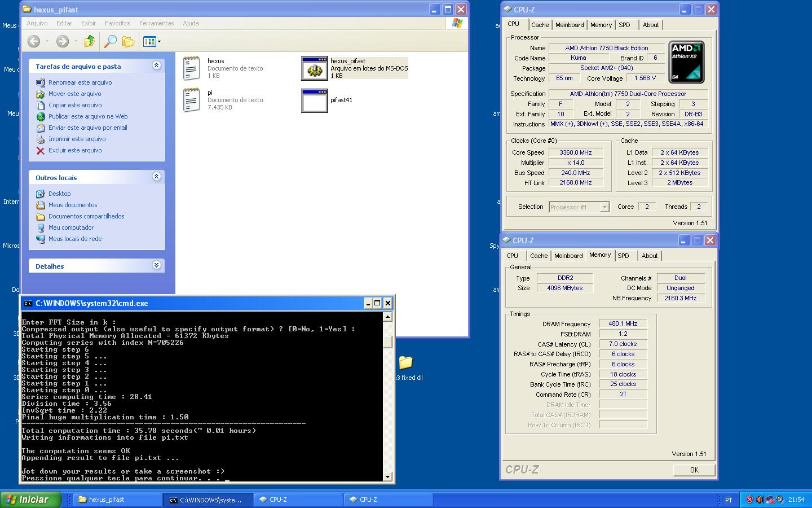Toggle the Folders pane toolbar icon
Image resolution: width=812 pixels, height=508 pixels.
129,41
